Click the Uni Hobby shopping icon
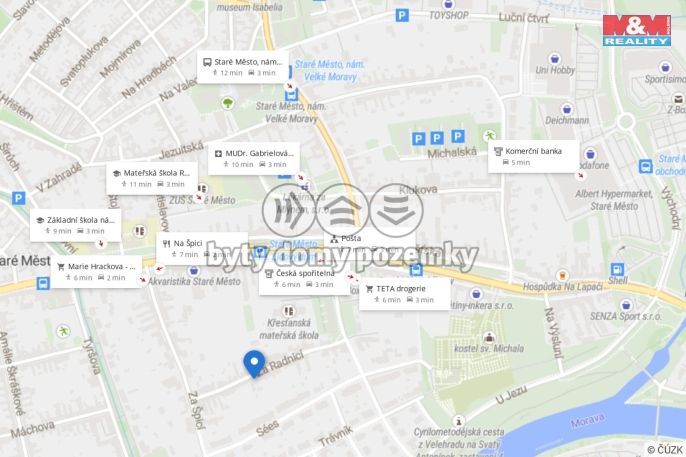The width and height of the screenshot is (686, 457). point(554,59)
